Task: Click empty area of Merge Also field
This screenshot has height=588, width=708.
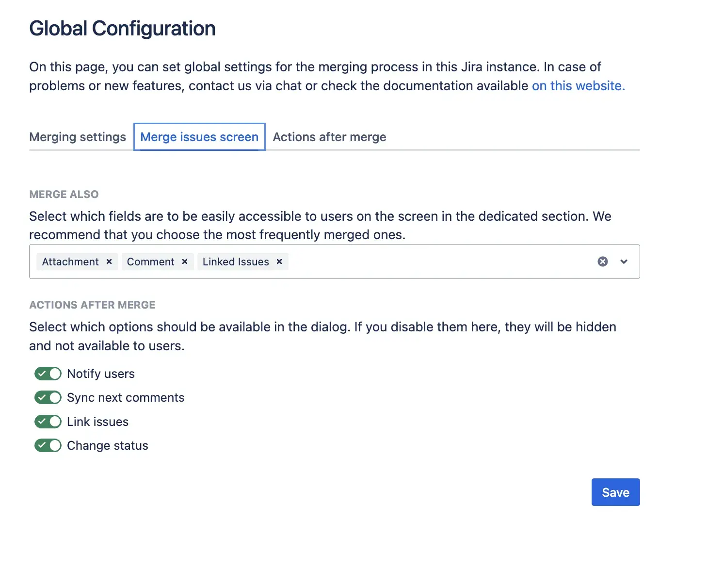Action: tap(436, 261)
